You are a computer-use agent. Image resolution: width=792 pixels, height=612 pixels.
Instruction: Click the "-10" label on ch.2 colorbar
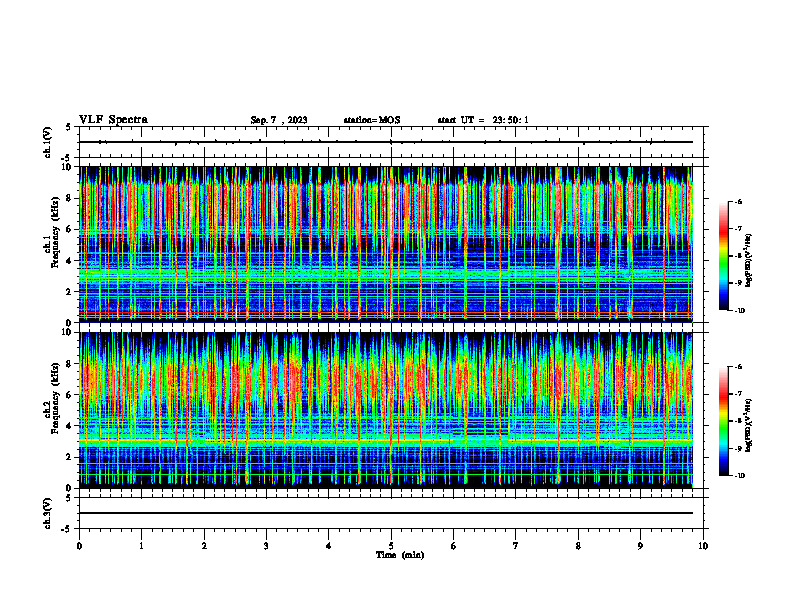click(x=739, y=476)
